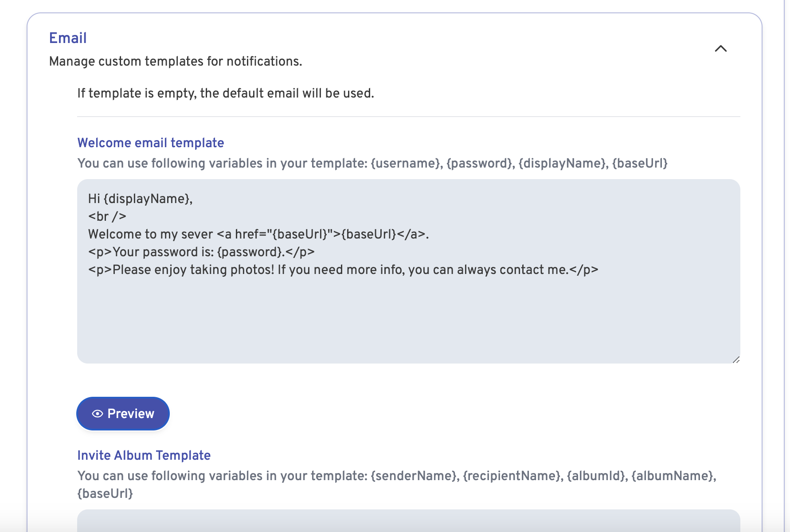Collapse the Email settings section with the chevron
Screen dimensions: 790x532
[721, 49]
